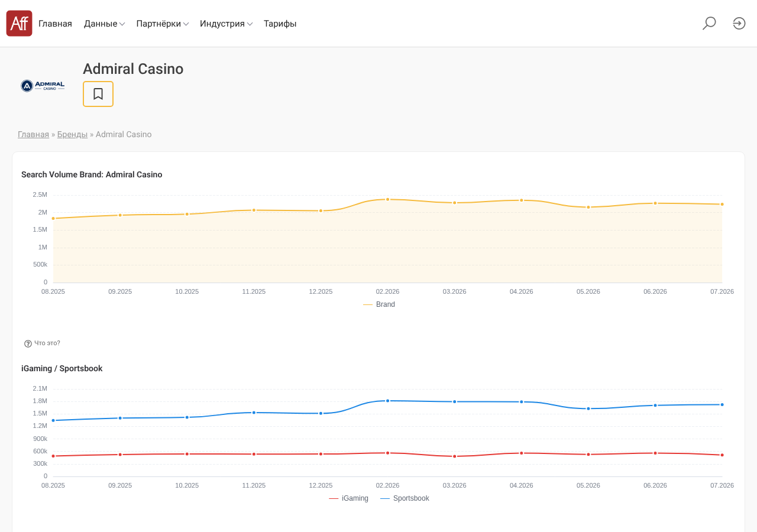Click the iGaming data point for 02.2026
757x532 pixels.
[388, 401]
